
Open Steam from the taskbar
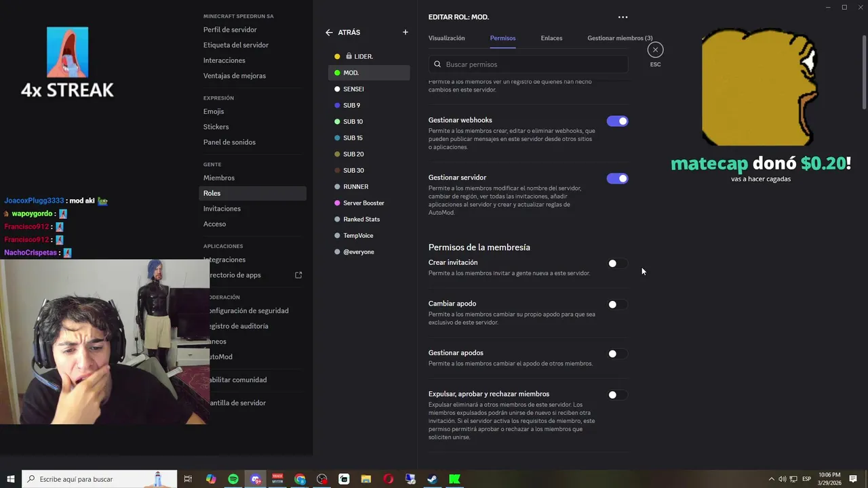(432, 479)
